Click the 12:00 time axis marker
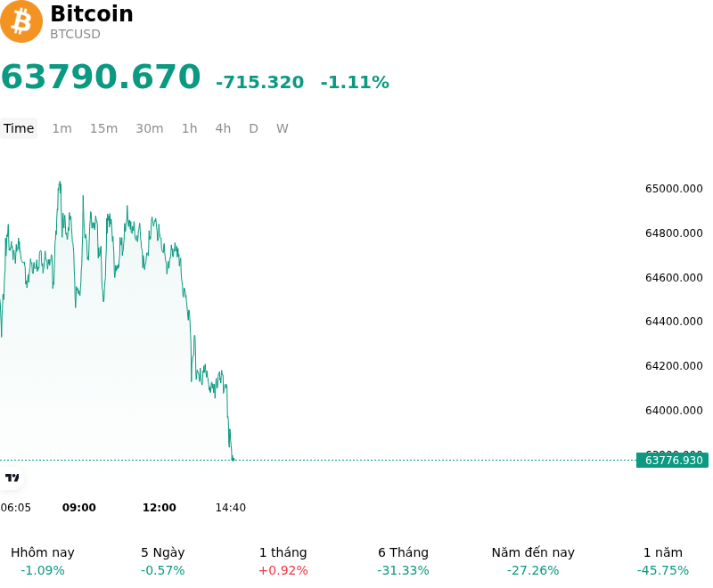The height and width of the screenshot is (588, 713). (x=160, y=508)
